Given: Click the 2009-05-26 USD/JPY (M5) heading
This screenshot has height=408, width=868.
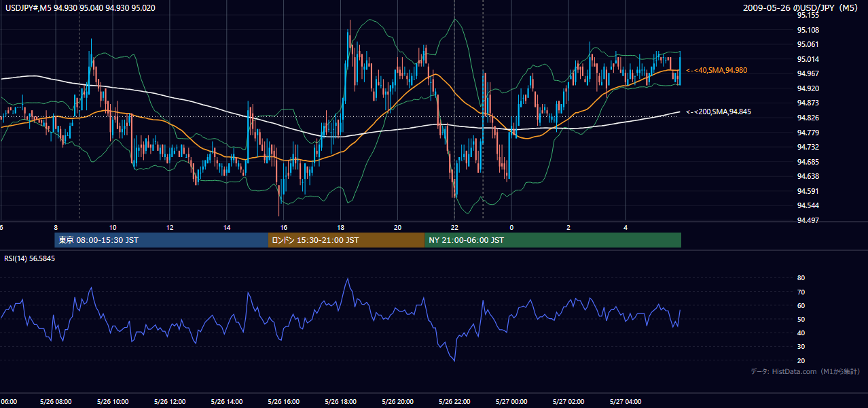Looking at the screenshot, I should pyautogui.click(x=801, y=7).
